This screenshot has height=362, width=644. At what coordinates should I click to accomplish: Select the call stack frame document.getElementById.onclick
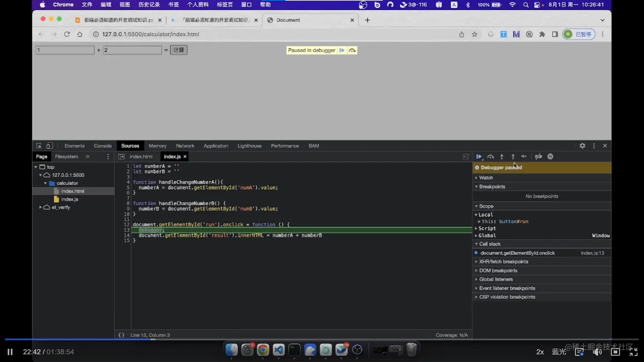point(517,253)
